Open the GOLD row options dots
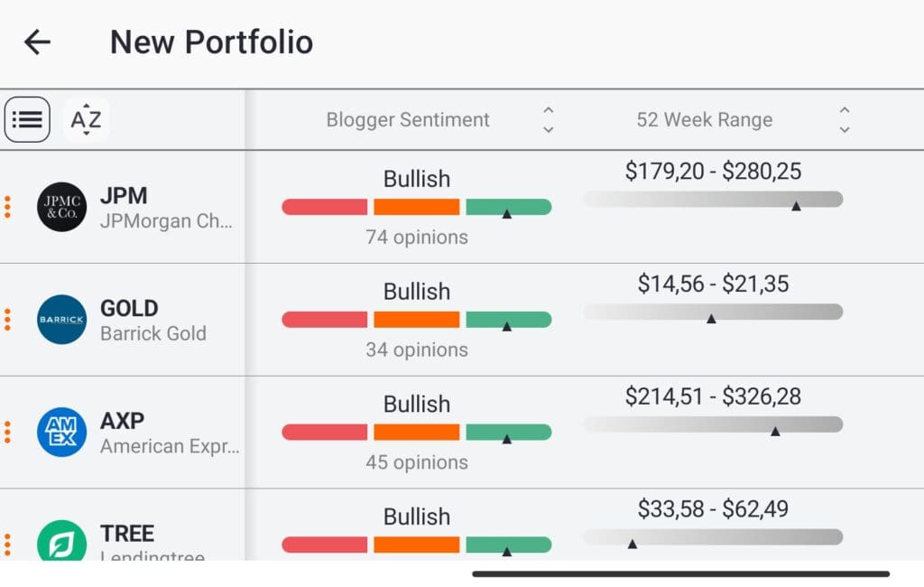 (8, 319)
